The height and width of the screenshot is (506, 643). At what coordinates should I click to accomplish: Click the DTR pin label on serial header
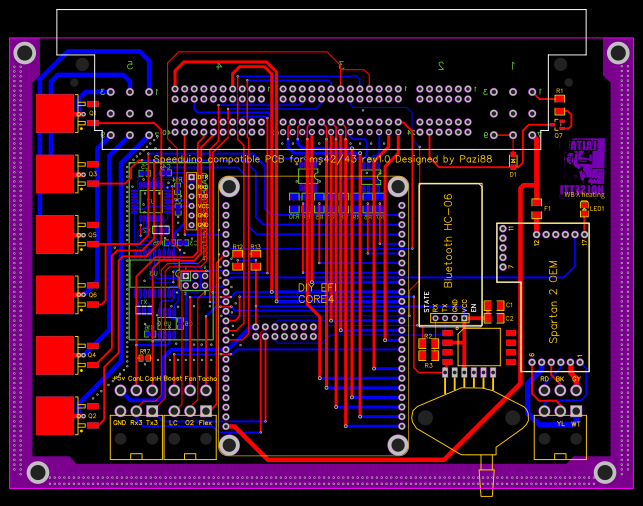coord(203,177)
